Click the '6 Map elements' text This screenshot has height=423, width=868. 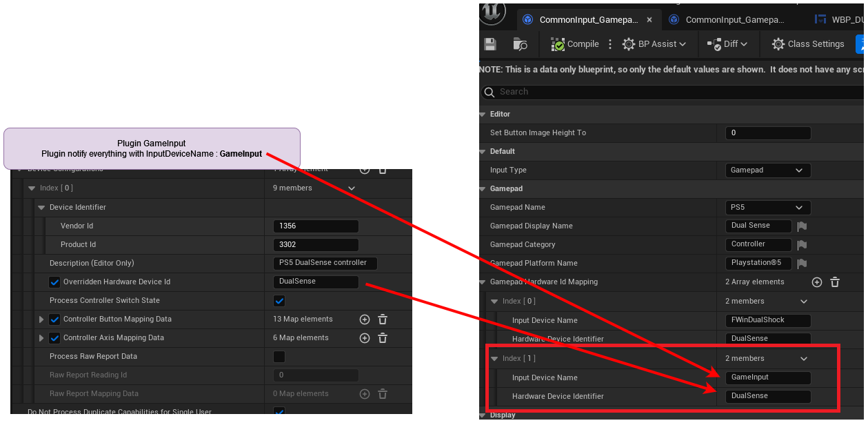coord(301,338)
